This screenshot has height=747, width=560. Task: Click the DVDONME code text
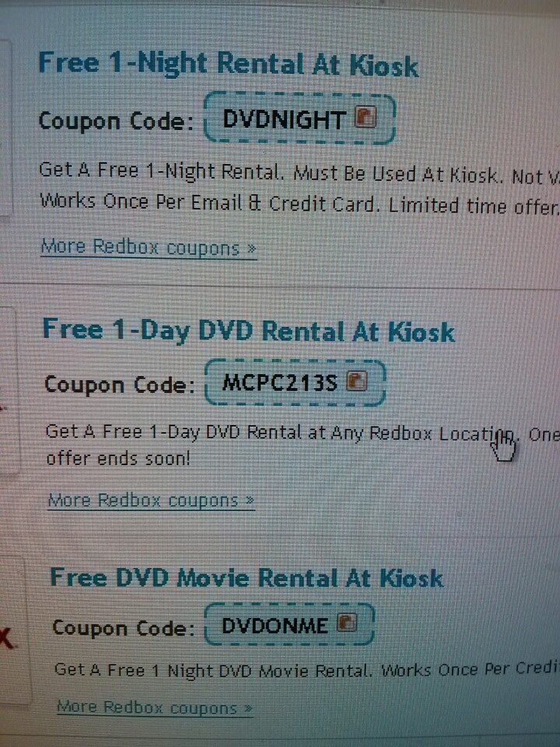point(275,626)
